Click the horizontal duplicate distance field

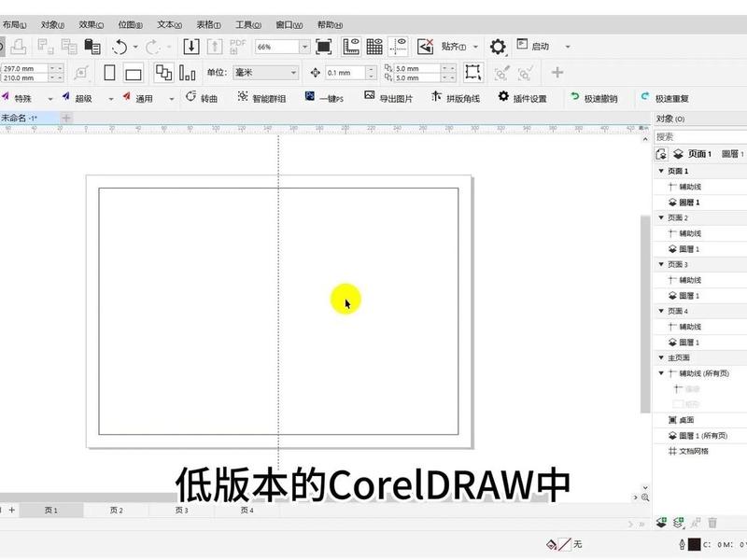(417, 68)
